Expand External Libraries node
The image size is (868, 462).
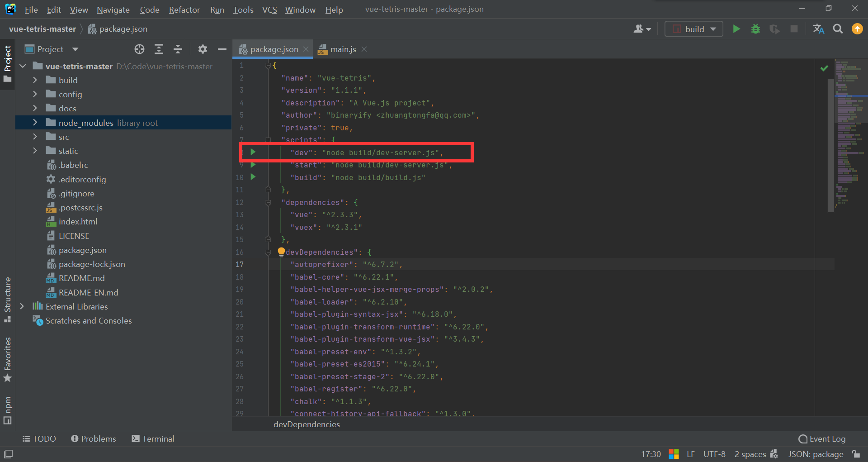(22, 306)
